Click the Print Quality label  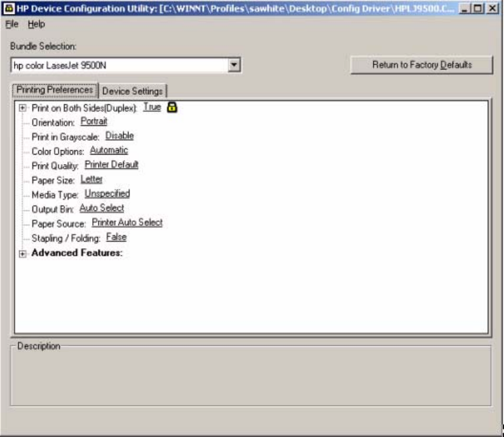click(x=55, y=166)
